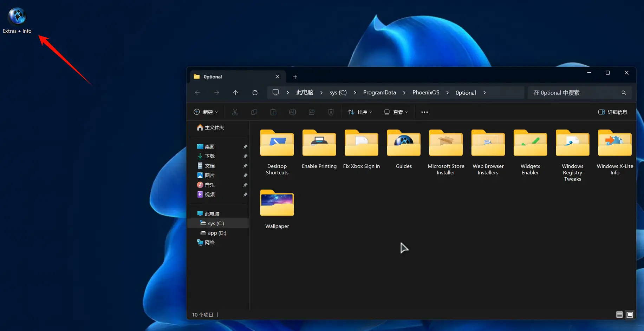Screen dimensions: 644x331
Task: Click the Rename icon in toolbar
Action: tap(292, 112)
